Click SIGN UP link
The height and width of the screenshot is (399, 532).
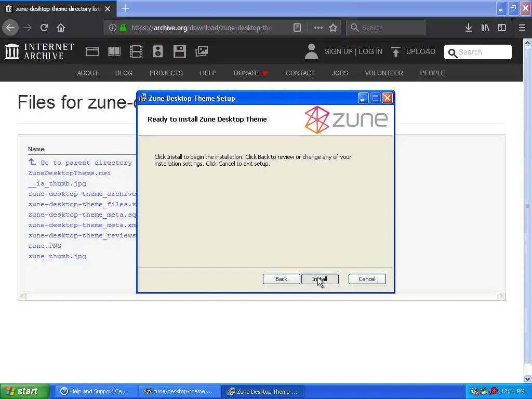click(x=339, y=51)
